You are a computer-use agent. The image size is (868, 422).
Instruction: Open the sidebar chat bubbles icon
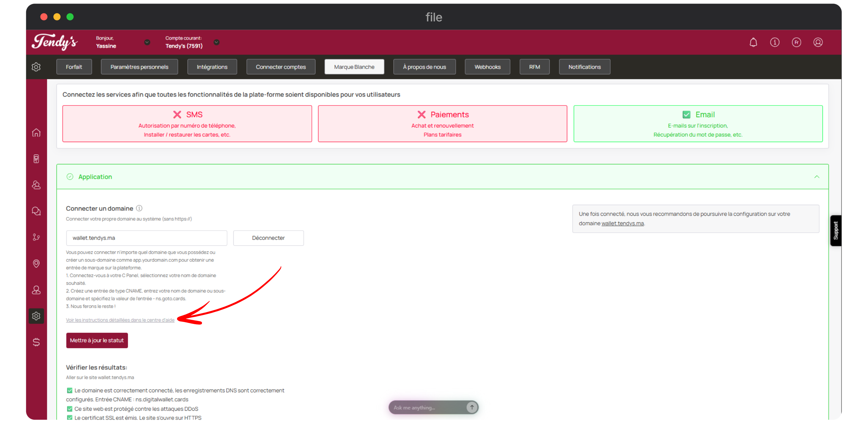[x=36, y=211]
